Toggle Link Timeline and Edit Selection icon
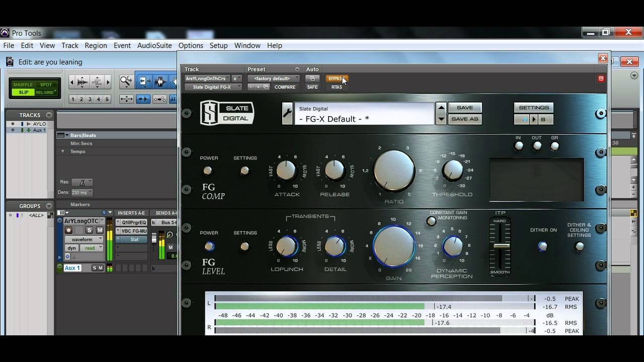Screen dimensions: 644x362 tap(159, 99)
